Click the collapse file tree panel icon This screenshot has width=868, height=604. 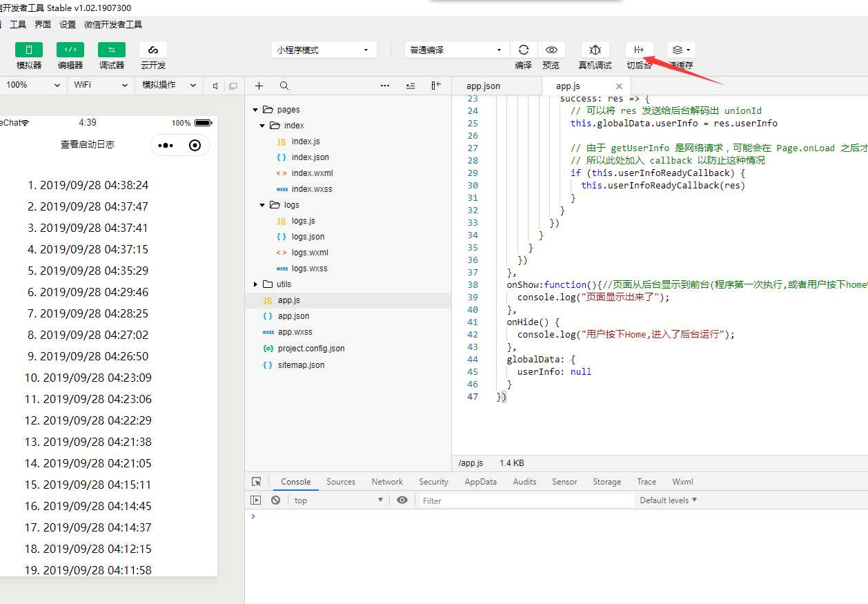pos(436,86)
